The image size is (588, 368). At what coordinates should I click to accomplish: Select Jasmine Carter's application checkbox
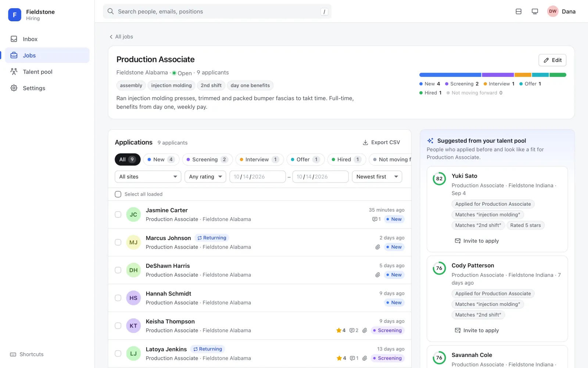click(118, 215)
